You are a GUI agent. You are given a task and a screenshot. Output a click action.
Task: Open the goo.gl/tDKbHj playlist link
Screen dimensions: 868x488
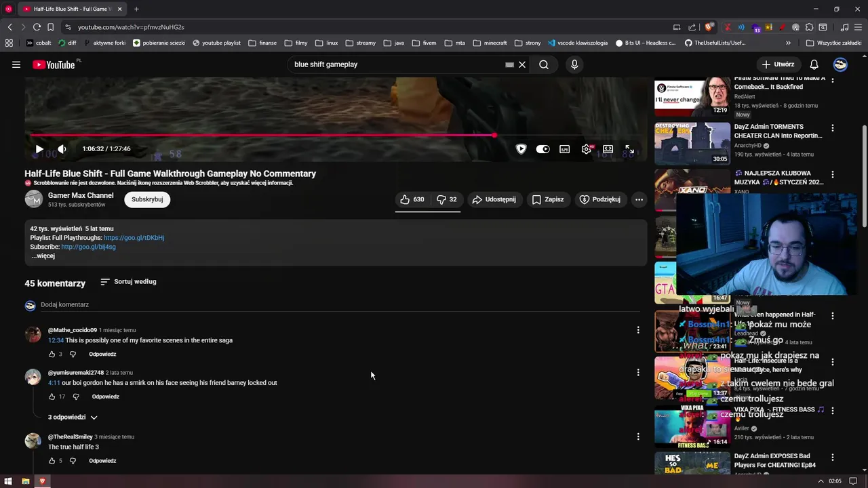(134, 238)
